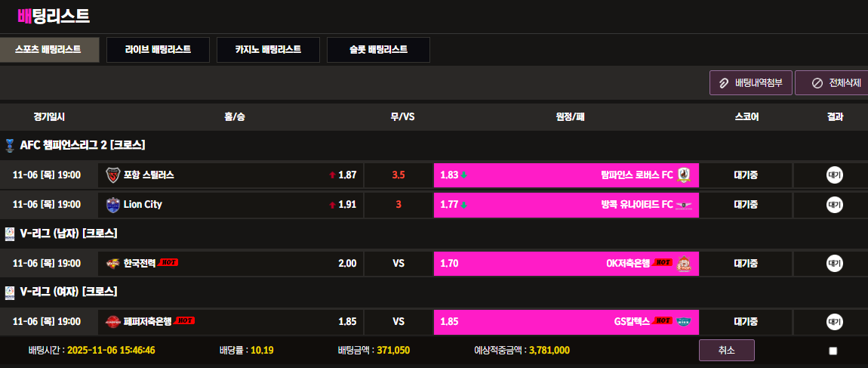Click the Lion City team logo
Screen dimensions: 868x368
113,204
